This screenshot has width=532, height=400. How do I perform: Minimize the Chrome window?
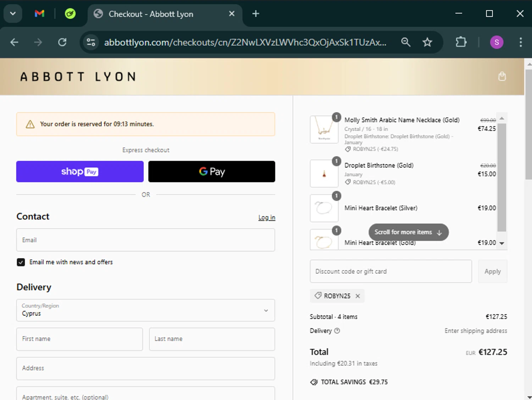coord(459,13)
